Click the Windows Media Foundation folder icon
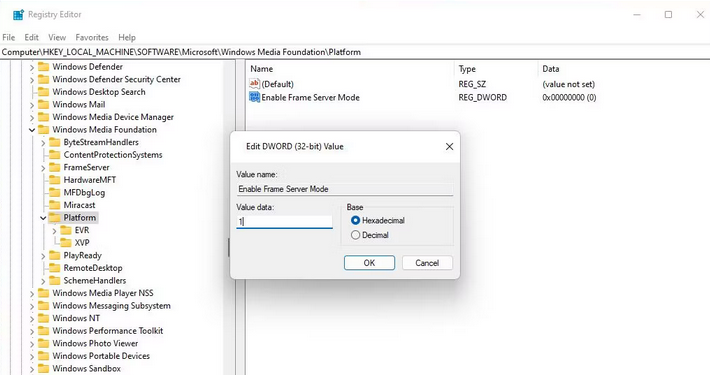This screenshot has width=710, height=375. 43,130
